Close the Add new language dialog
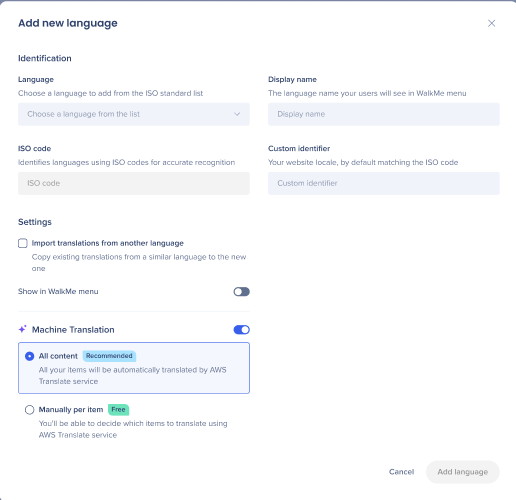Screen dimensions: 516x500 (491, 23)
